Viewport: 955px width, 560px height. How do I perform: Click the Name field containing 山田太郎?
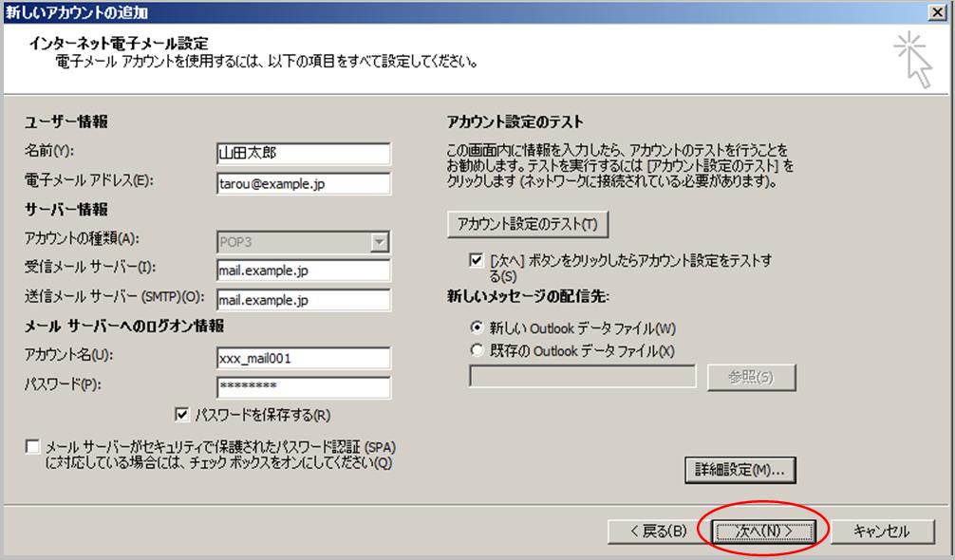pos(303,154)
